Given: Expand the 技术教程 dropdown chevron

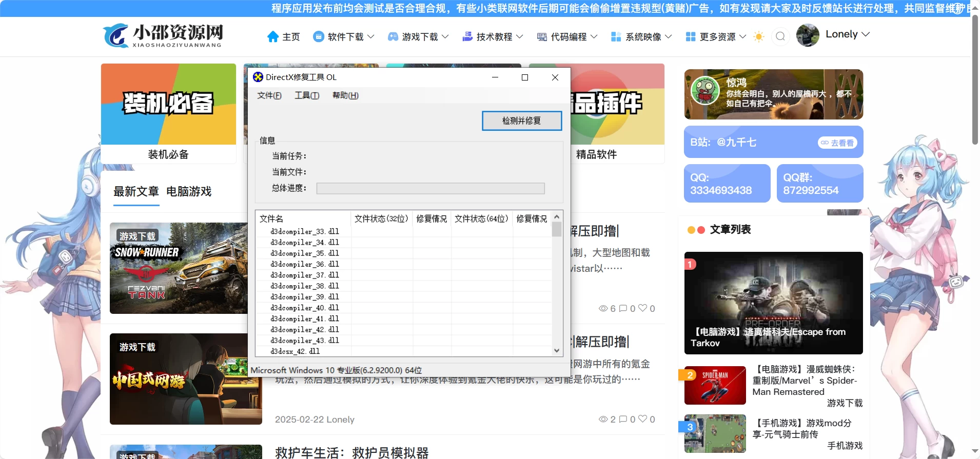Looking at the screenshot, I should pyautogui.click(x=520, y=36).
